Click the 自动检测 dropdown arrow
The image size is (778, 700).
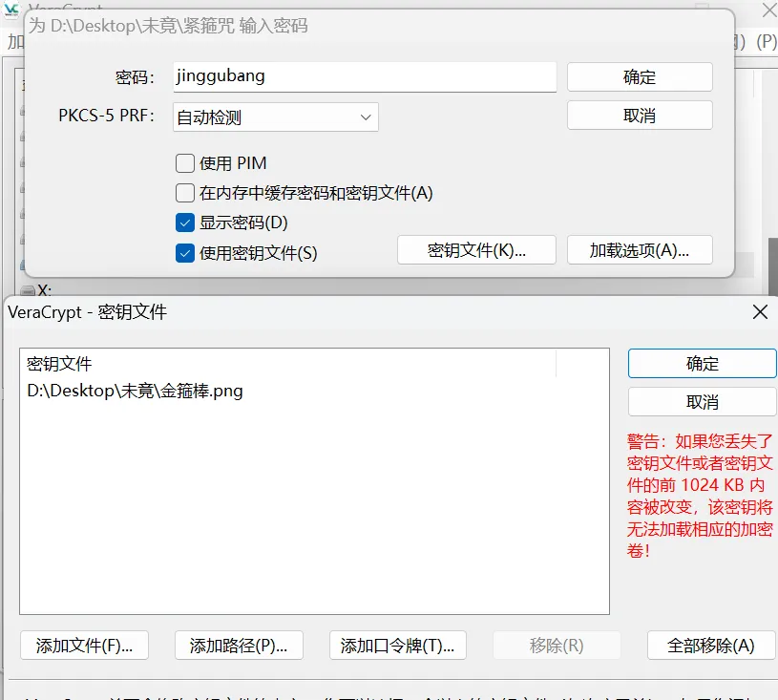tap(366, 117)
